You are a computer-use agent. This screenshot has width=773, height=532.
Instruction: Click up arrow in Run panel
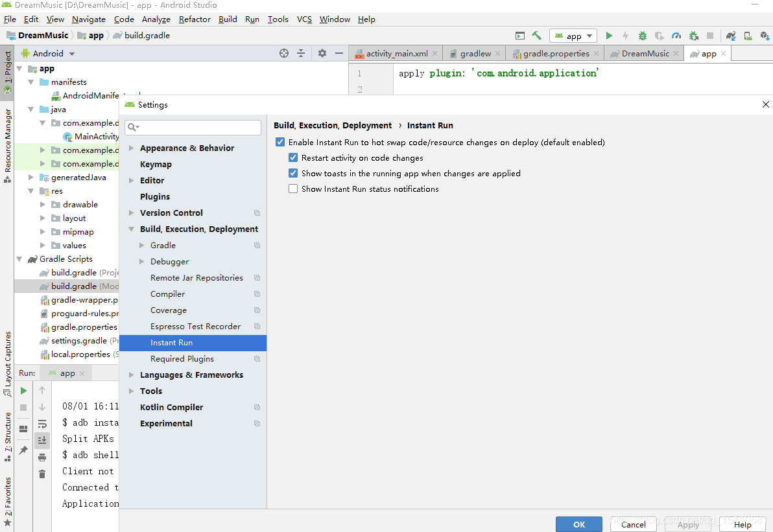(42, 390)
